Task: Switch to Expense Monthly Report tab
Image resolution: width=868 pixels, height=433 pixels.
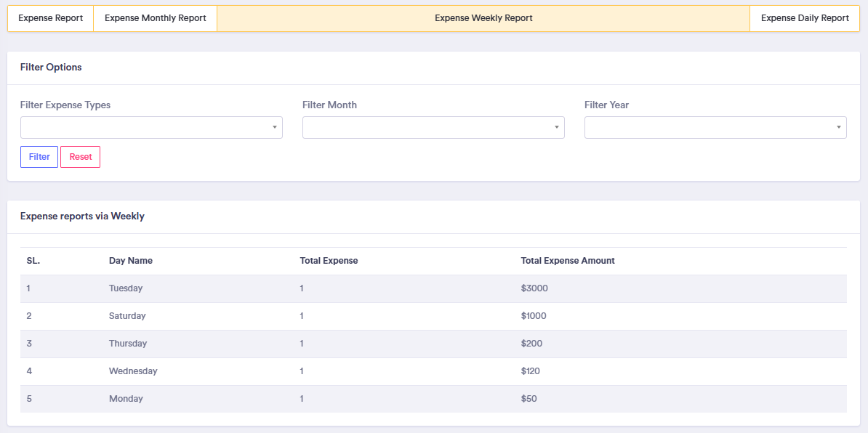Action: click(155, 18)
